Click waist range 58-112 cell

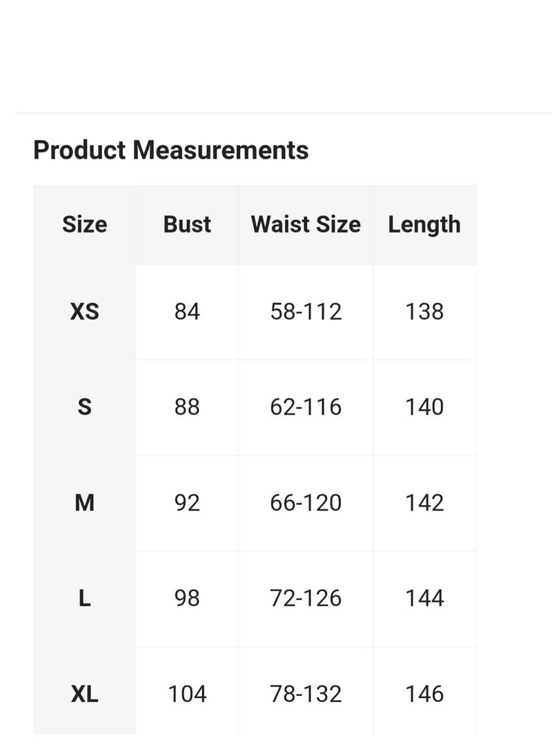tap(306, 312)
